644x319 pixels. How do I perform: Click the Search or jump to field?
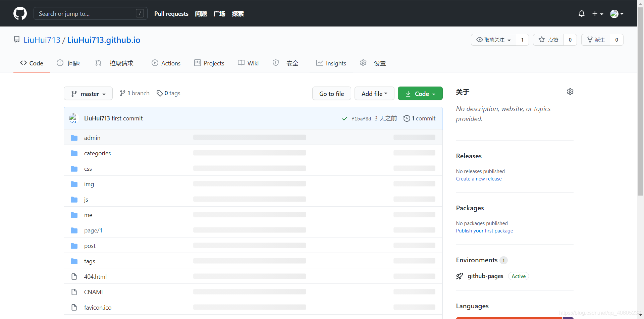point(90,13)
